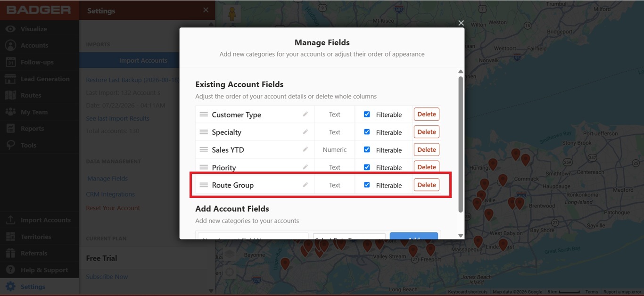The width and height of the screenshot is (644, 296).
Task: Open the Lead Generation menu item
Action: (45, 79)
